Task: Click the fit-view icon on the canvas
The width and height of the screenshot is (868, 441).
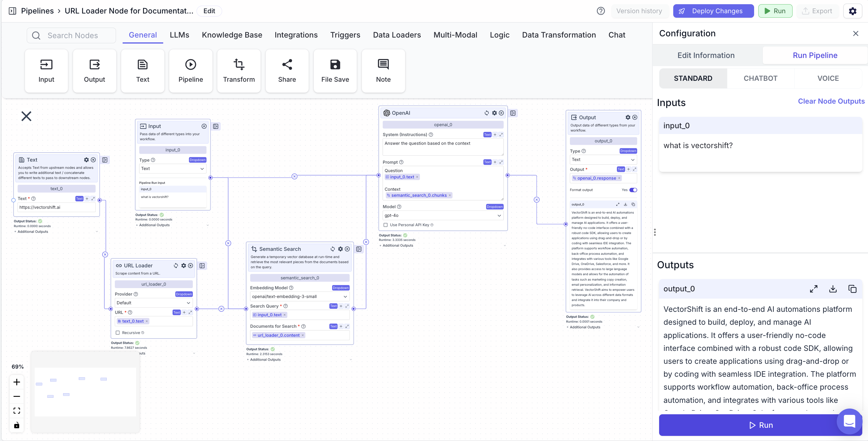Action: click(x=17, y=410)
